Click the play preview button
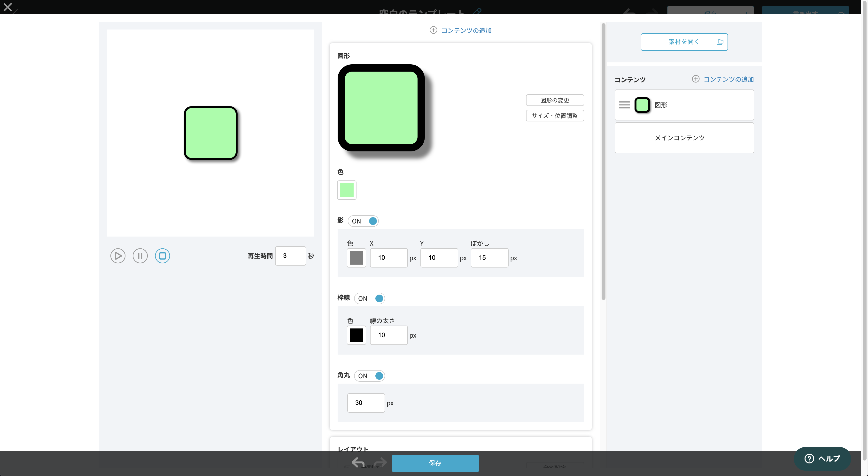Viewport: 868px width, 476px height. 118,256
